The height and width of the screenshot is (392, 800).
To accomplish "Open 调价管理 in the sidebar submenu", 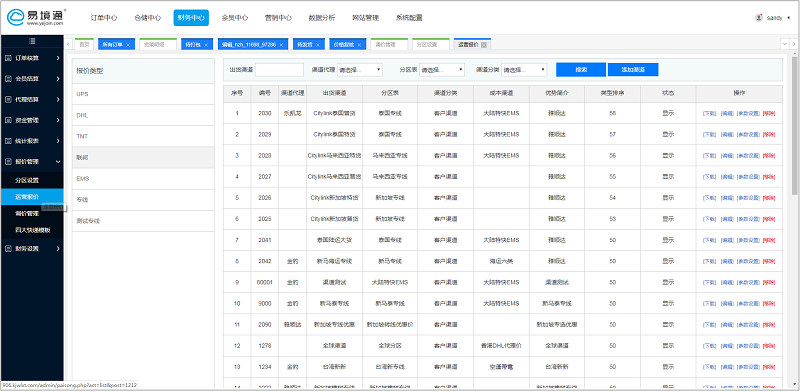I will tap(27, 213).
